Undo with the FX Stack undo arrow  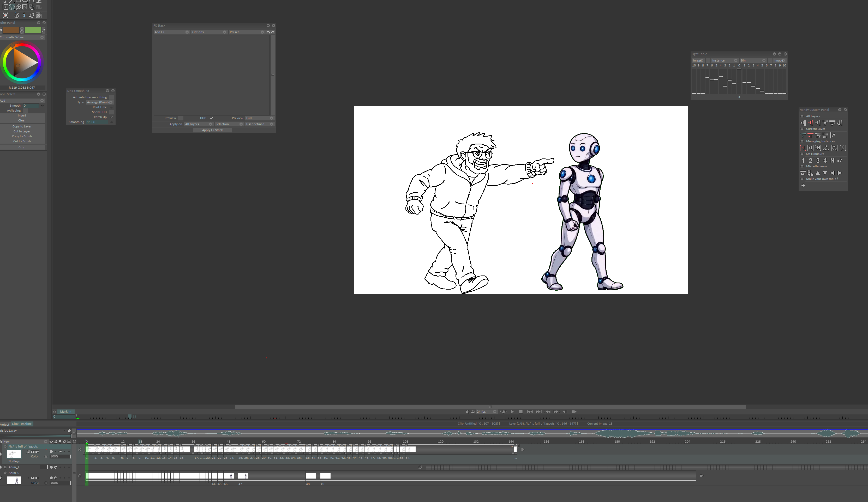(268, 32)
